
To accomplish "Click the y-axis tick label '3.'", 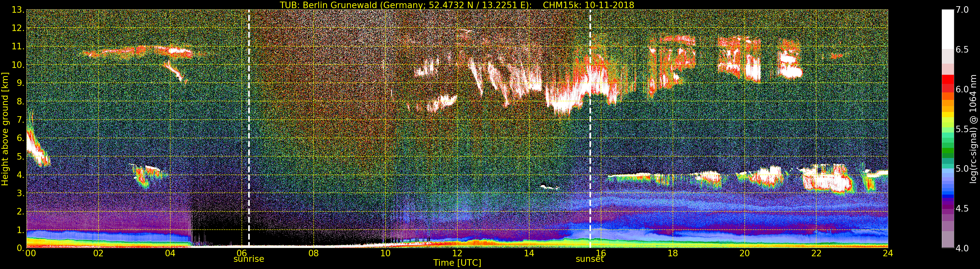I will 21,193.
